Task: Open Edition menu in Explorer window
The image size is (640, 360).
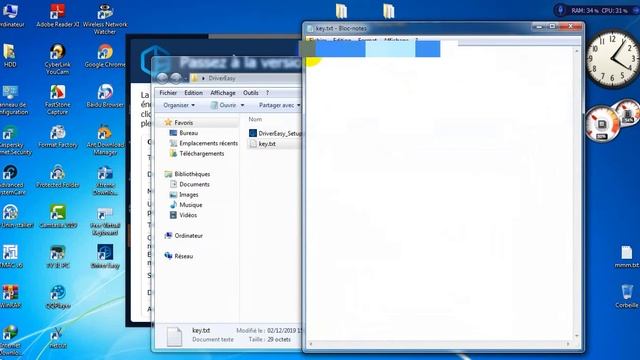Action: click(193, 93)
